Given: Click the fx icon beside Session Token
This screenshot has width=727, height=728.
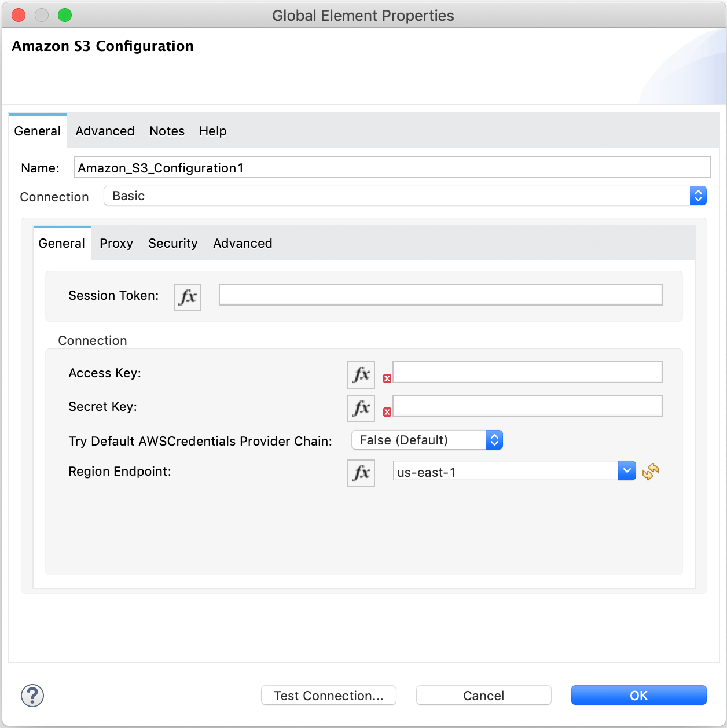Looking at the screenshot, I should click(187, 297).
